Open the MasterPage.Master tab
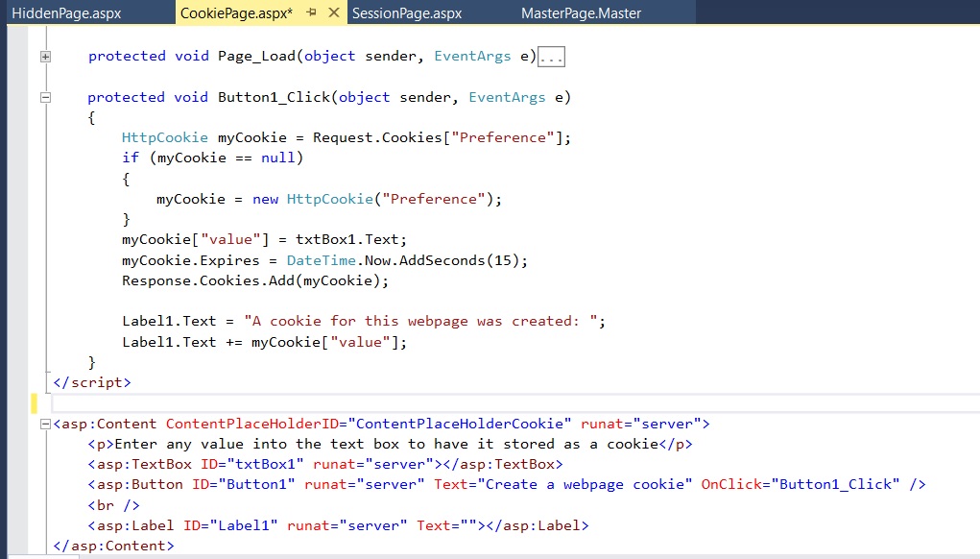 (x=582, y=13)
